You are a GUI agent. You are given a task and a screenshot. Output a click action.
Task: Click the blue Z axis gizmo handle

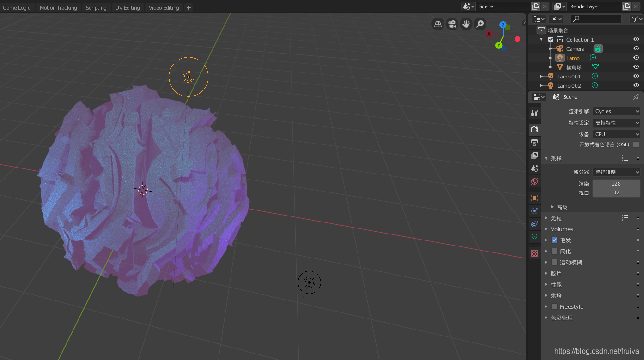[503, 24]
